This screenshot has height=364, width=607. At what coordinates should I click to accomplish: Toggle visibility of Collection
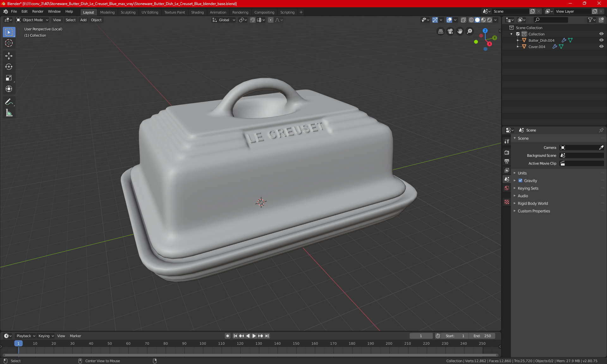pyautogui.click(x=601, y=34)
